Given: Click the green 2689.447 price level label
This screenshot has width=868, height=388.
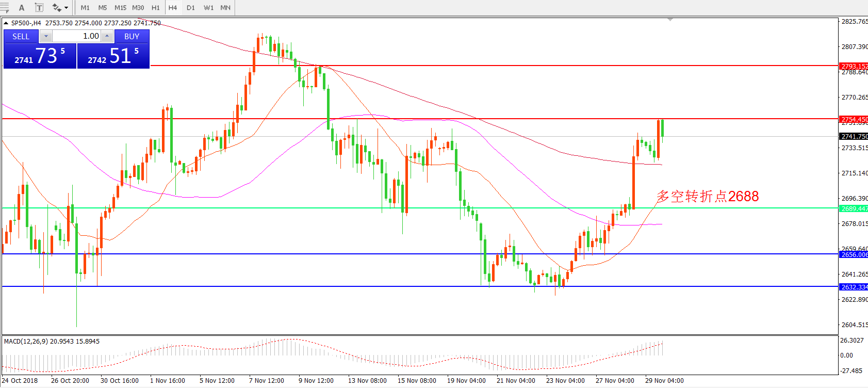Looking at the screenshot, I should (854, 209).
